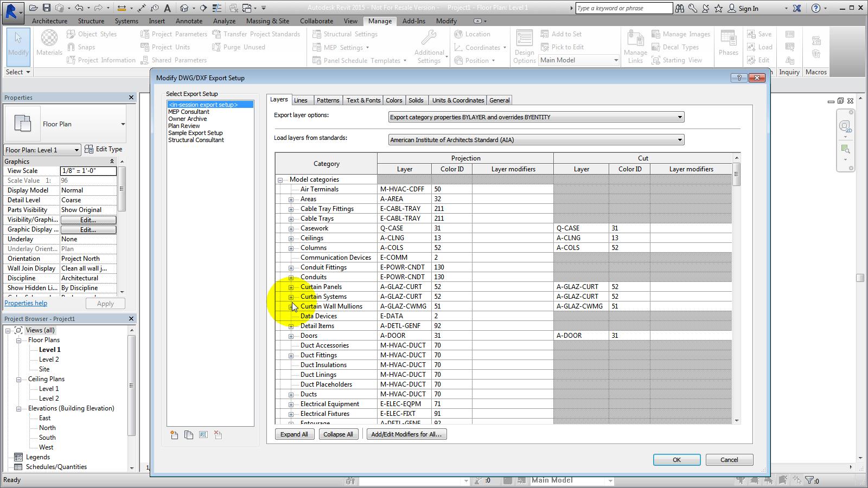Switch to the Solids tab

416,100
